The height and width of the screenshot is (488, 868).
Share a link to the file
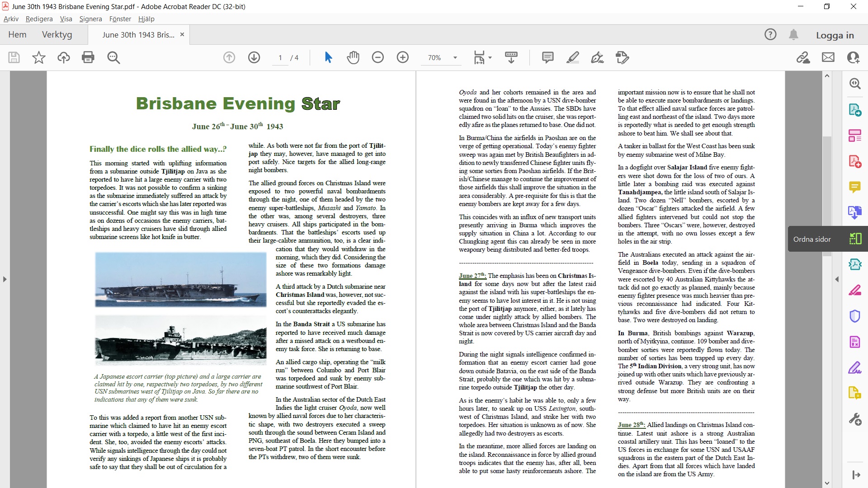coord(803,57)
